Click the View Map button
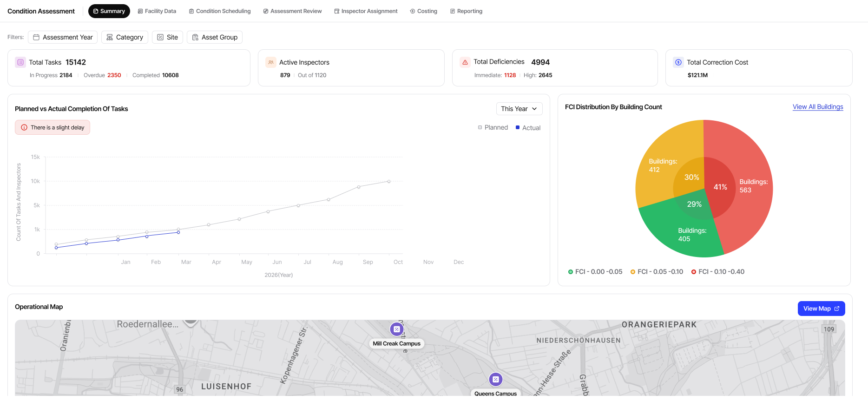868x401 pixels. pos(821,309)
